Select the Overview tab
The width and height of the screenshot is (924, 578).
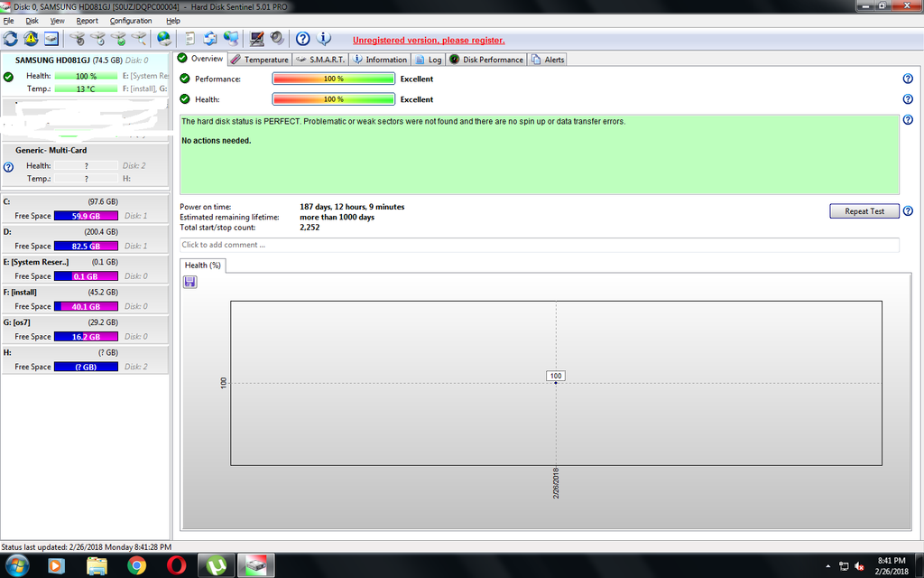click(200, 59)
